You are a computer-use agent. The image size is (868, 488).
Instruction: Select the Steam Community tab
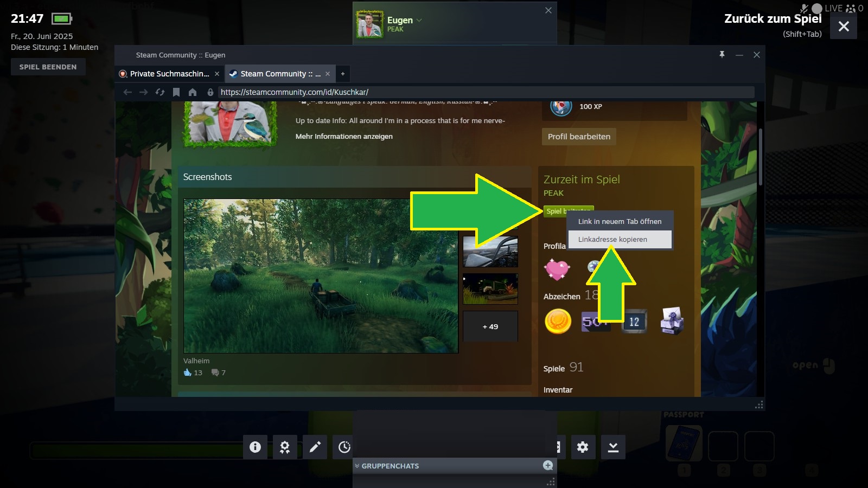pos(279,74)
